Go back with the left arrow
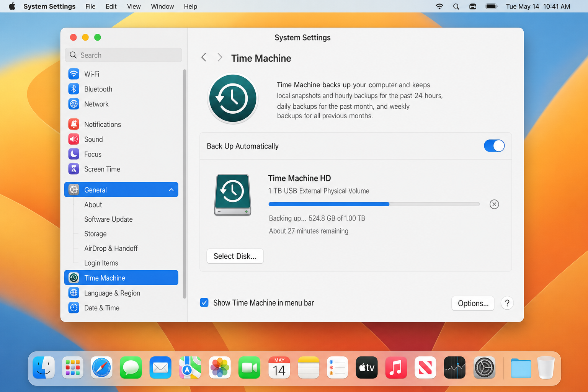588x392 pixels. [x=204, y=57]
